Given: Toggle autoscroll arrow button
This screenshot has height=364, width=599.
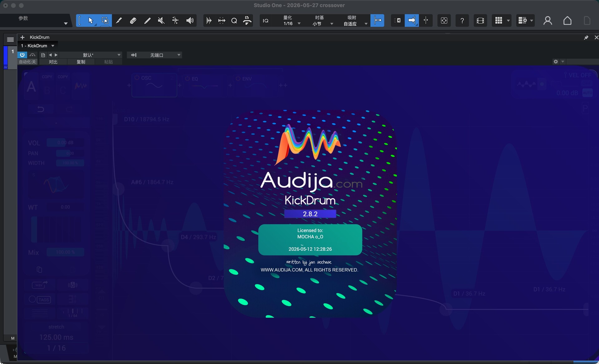Looking at the screenshot, I should 412,21.
